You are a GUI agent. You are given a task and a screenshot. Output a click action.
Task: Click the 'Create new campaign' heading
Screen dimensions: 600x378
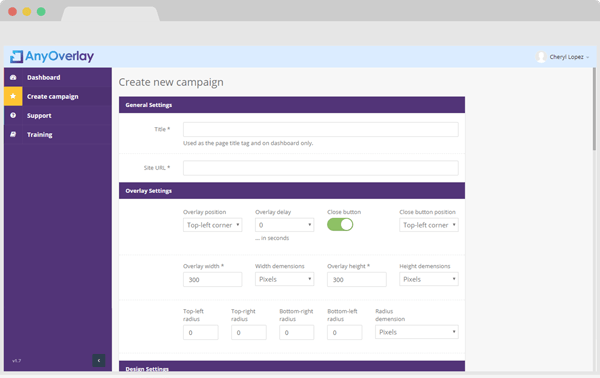point(171,82)
